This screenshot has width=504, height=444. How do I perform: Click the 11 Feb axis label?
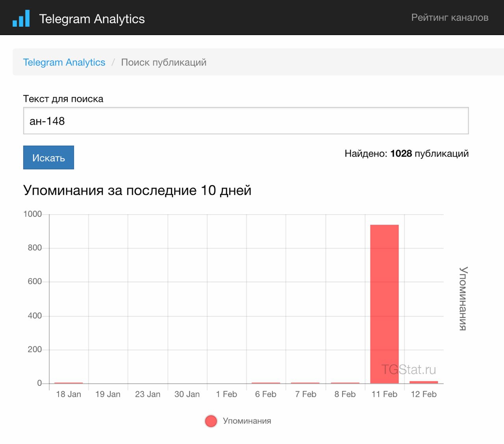point(384,394)
